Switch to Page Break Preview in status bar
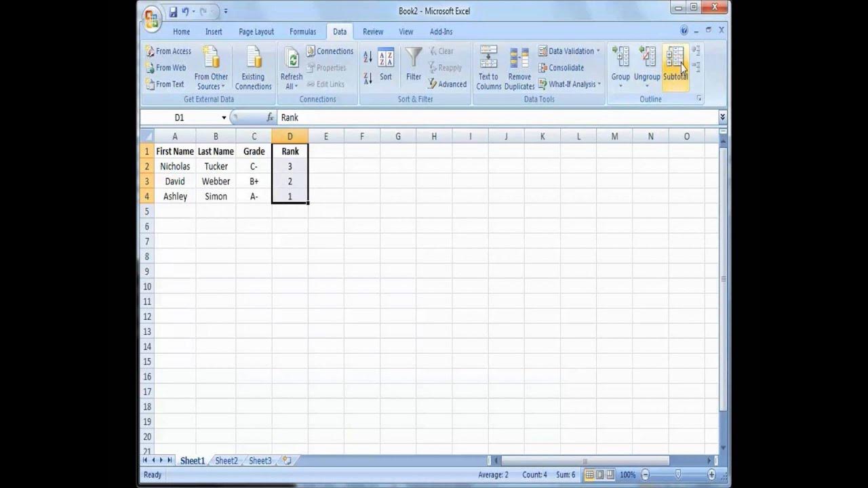This screenshot has height=488, width=868. 610,475
